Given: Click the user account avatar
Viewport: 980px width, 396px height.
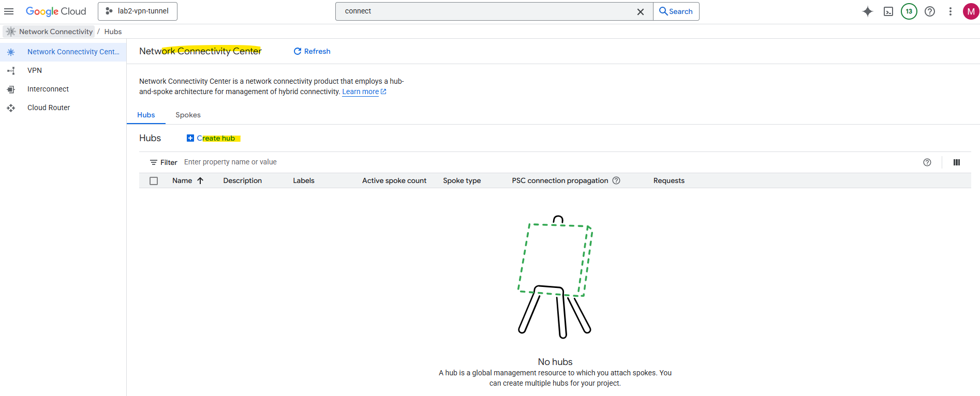Looking at the screenshot, I should tap(971, 11).
